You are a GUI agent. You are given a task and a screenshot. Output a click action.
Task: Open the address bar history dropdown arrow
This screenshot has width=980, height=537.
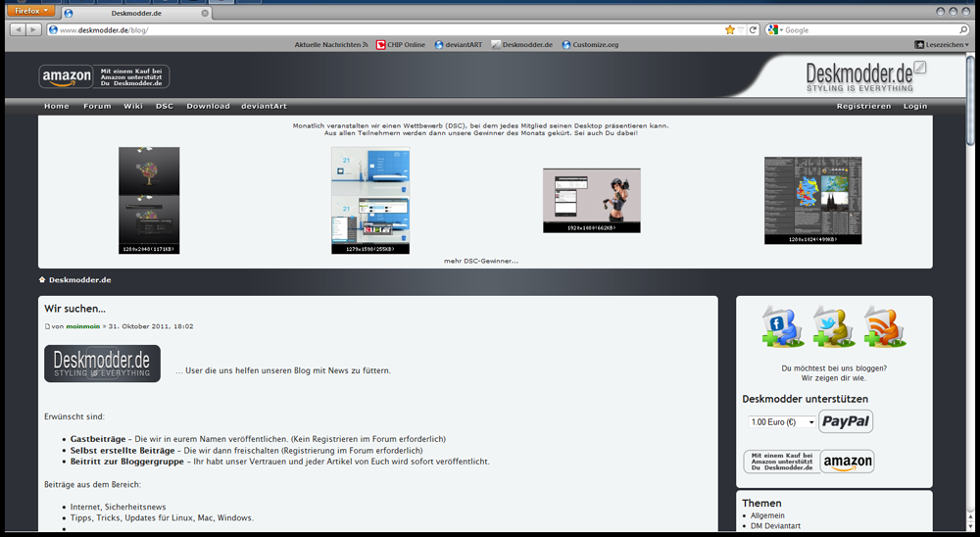tap(741, 30)
